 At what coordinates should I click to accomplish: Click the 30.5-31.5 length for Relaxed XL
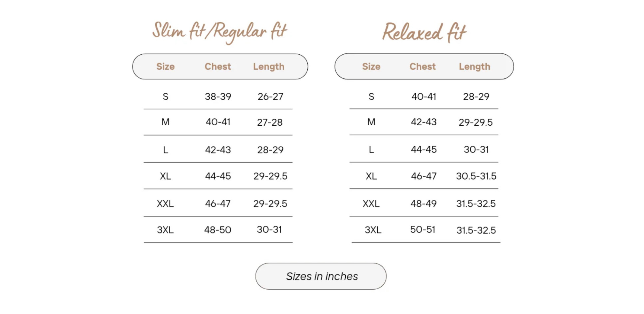[476, 176]
